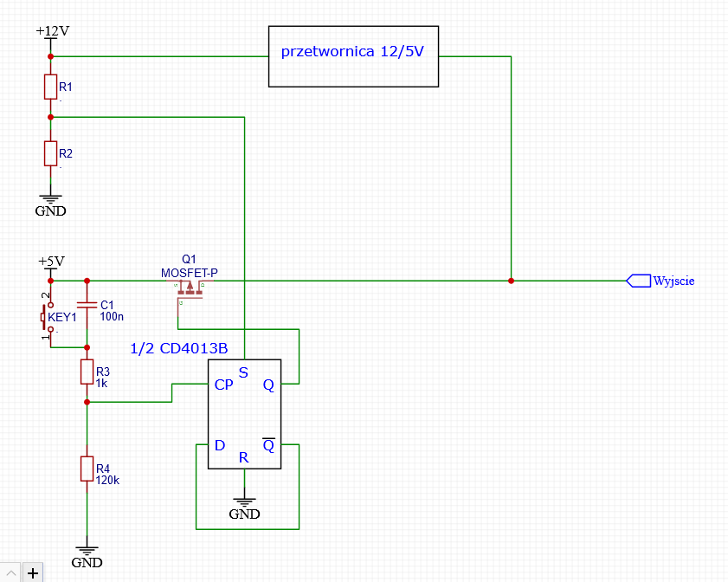Select resistor R2 symbol
This screenshot has width=728, height=582.
[x=50, y=153]
